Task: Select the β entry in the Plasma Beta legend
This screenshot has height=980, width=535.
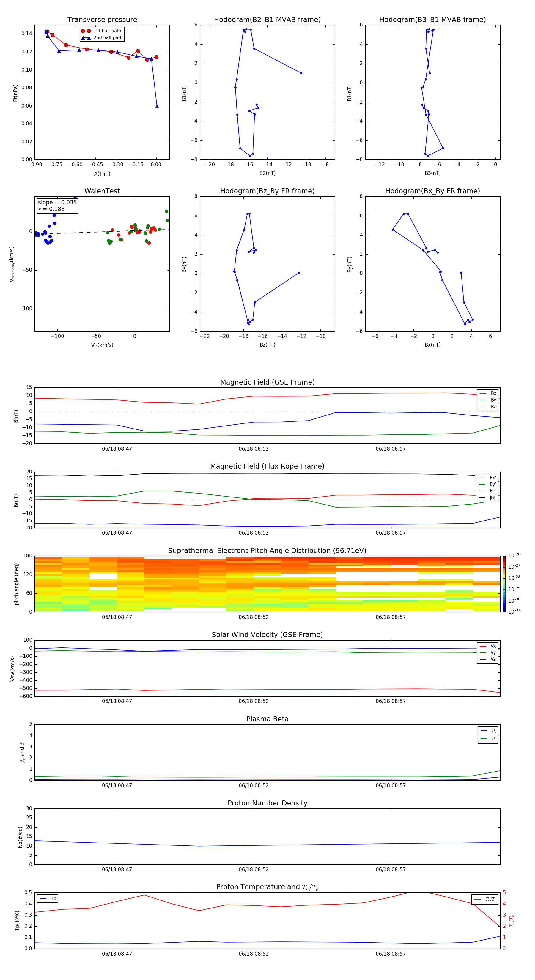Action: (488, 739)
